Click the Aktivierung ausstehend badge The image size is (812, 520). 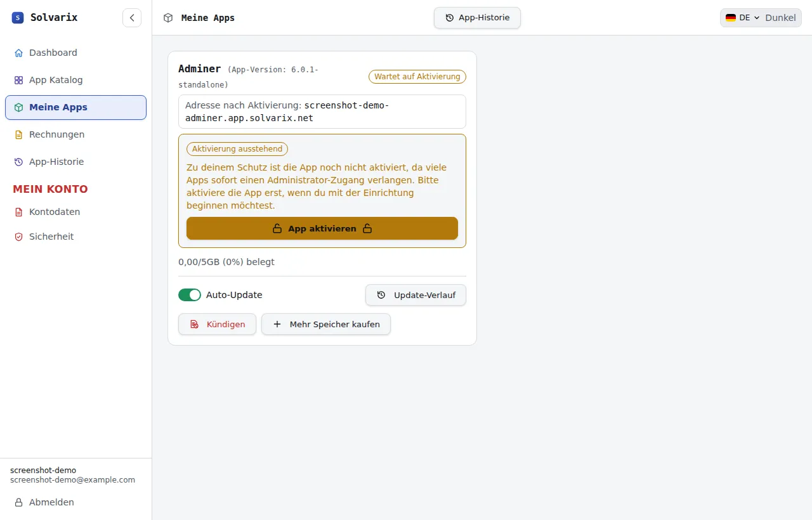point(237,149)
